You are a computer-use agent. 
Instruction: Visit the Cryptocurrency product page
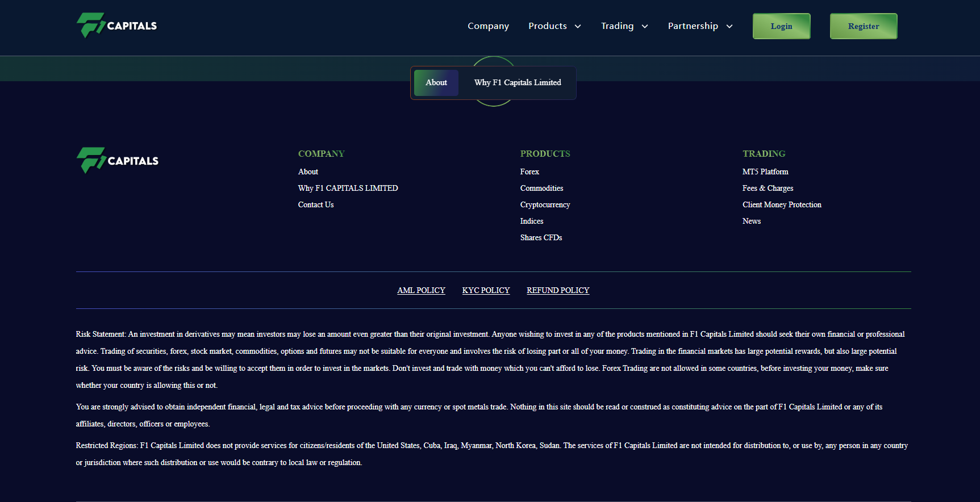click(545, 204)
